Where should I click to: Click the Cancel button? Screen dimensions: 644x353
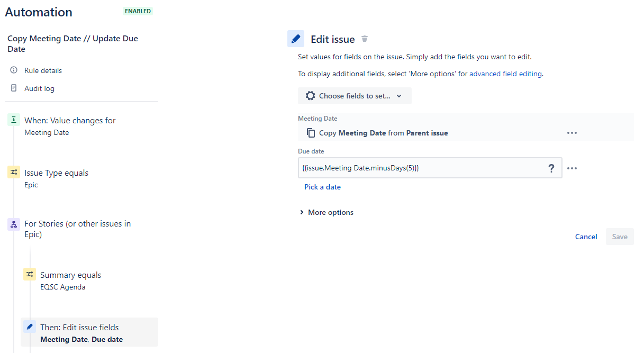pos(586,237)
